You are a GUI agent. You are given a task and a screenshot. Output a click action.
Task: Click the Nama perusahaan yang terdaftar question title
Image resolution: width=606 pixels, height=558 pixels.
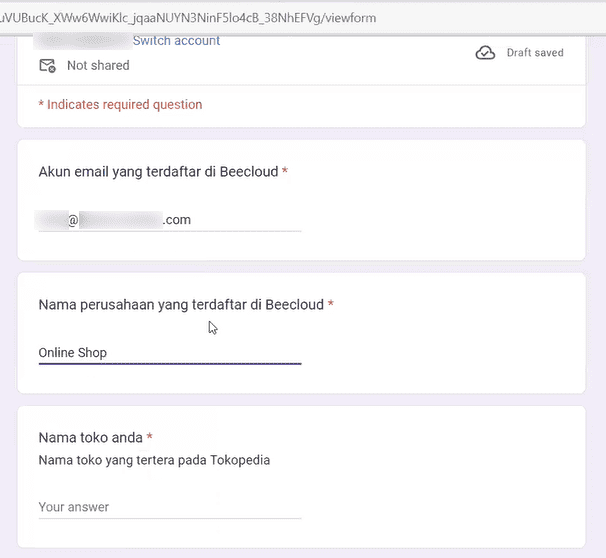click(181, 305)
